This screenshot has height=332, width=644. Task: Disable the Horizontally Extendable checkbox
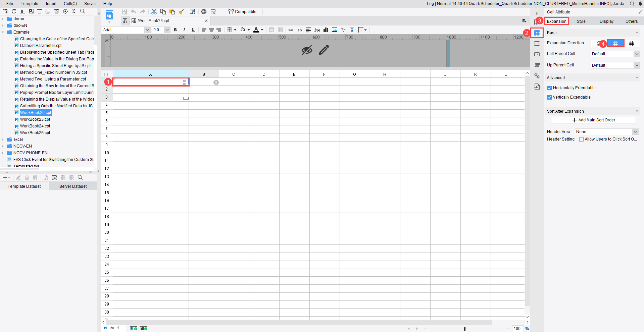point(550,88)
